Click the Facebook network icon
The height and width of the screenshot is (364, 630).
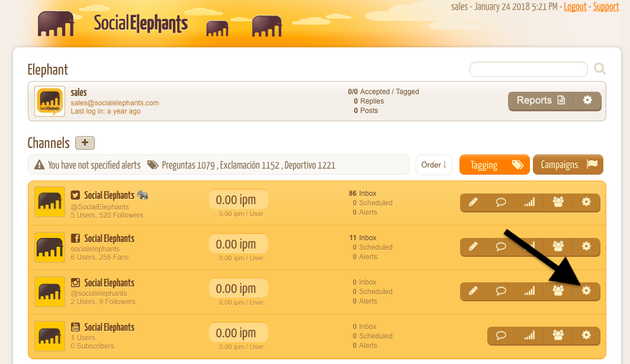(x=75, y=239)
